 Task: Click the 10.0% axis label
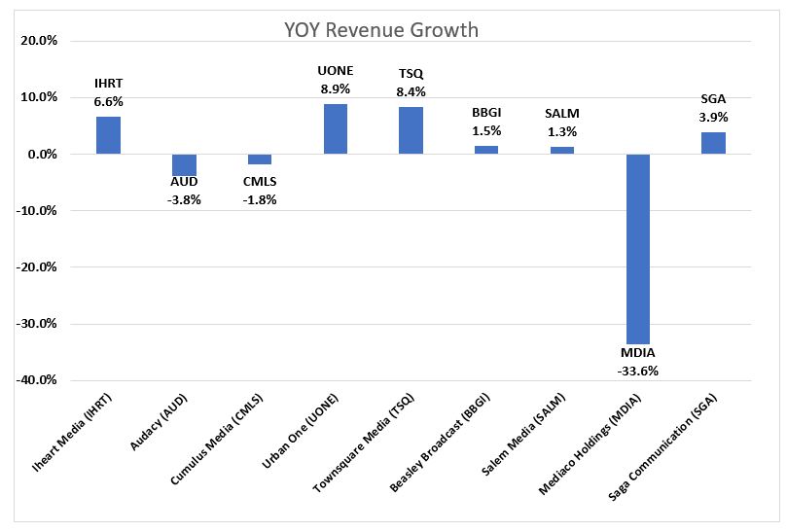coord(39,97)
